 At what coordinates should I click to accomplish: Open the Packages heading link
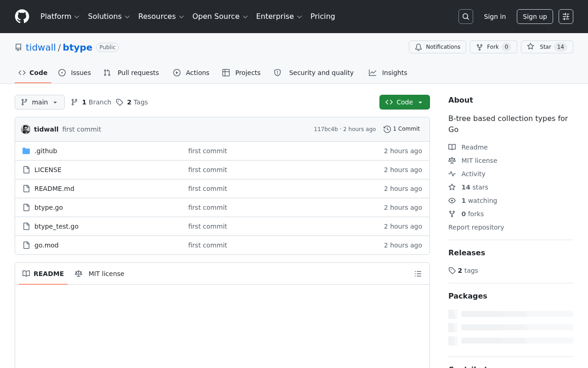[x=468, y=296]
